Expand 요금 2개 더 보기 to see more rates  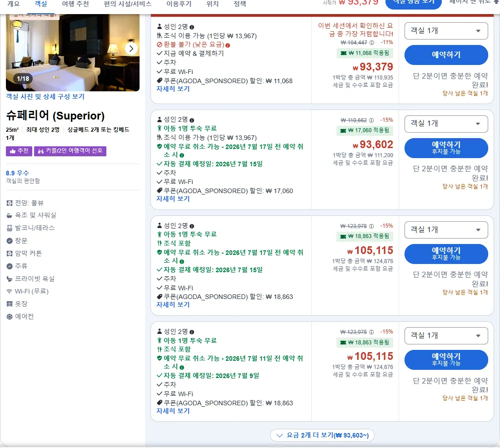[322, 435]
